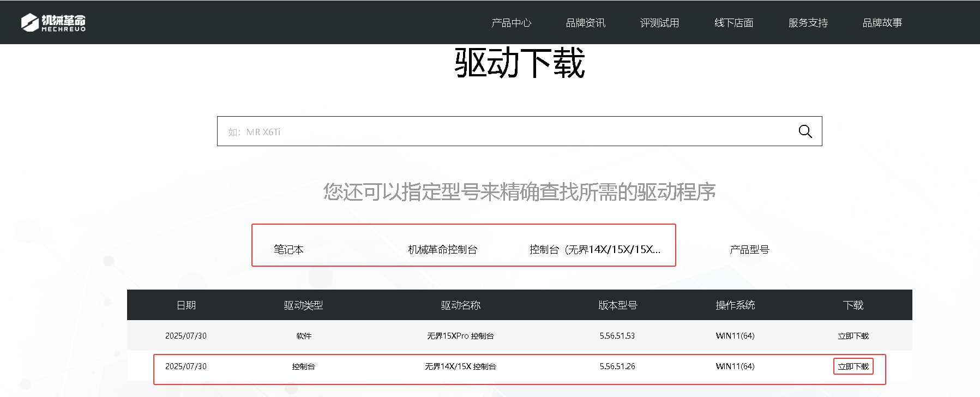Click version 5.56.51.26 cell
This screenshot has height=397, width=980.
[x=617, y=366]
